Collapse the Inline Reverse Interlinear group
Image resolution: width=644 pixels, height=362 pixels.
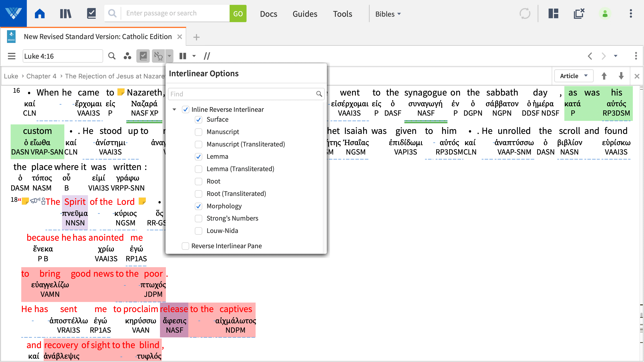coord(174,109)
